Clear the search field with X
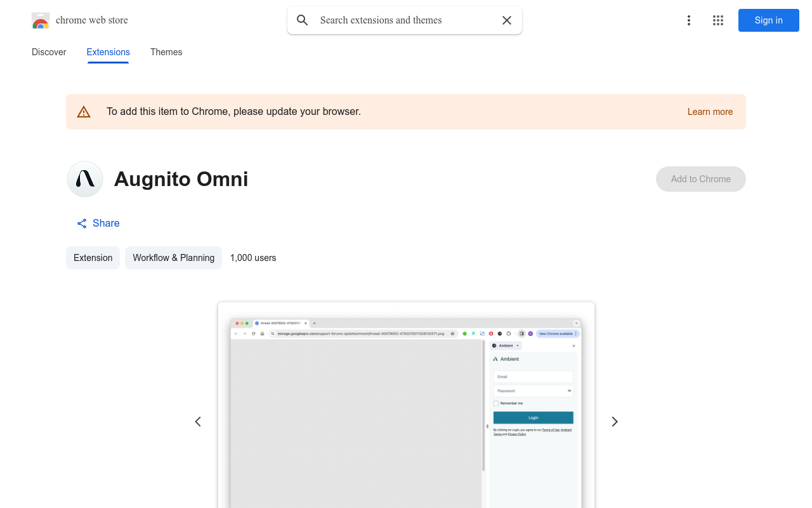 coord(507,20)
